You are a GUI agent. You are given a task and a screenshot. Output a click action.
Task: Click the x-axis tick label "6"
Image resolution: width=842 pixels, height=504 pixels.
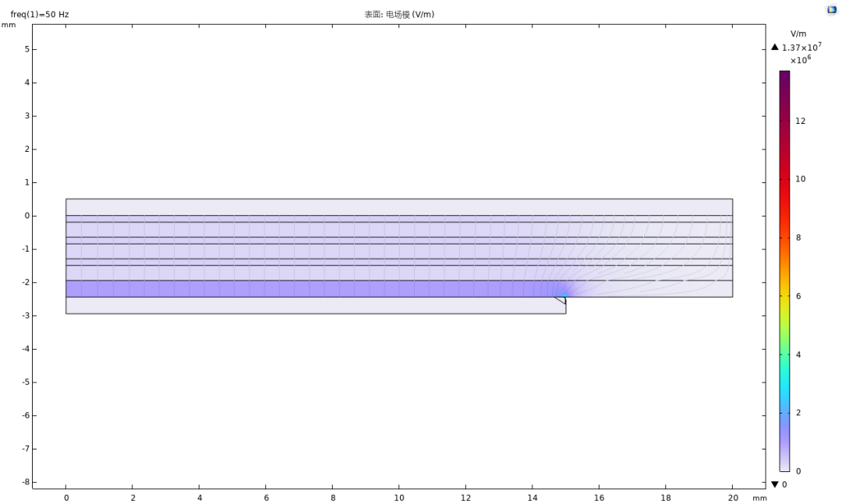266,498
